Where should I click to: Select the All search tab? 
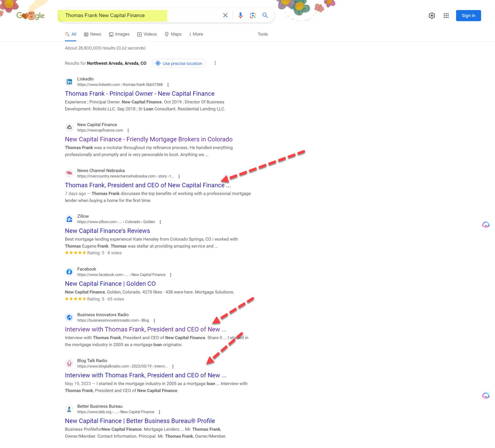(71, 34)
